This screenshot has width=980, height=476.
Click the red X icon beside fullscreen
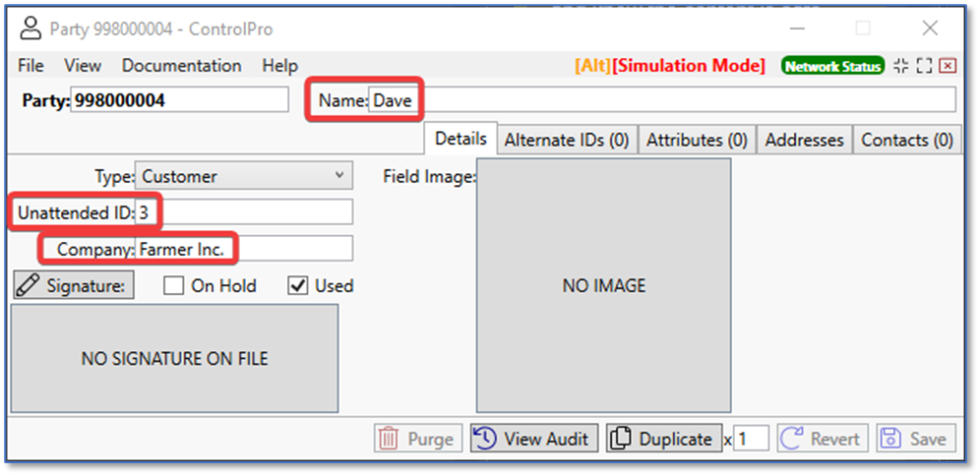(948, 66)
